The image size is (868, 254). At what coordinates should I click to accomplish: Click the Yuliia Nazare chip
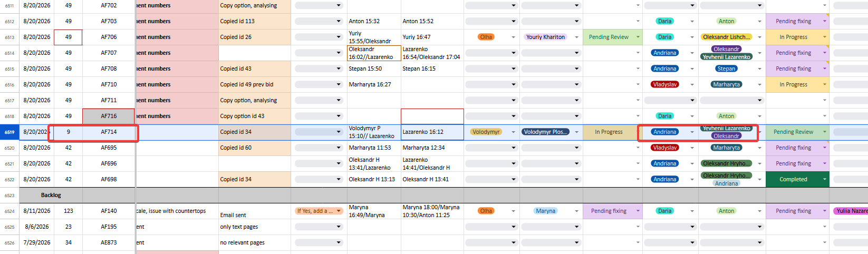click(x=851, y=211)
